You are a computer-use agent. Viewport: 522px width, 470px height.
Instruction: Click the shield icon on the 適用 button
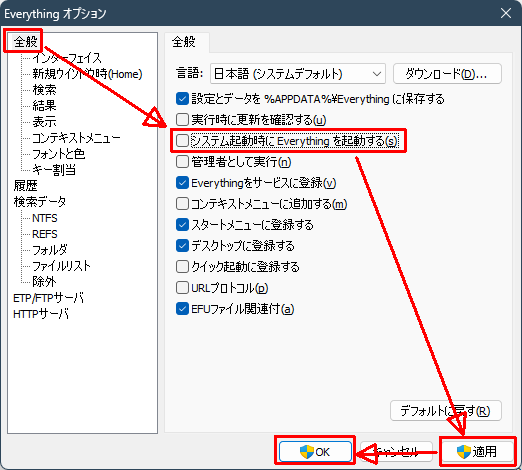[x=464, y=452]
